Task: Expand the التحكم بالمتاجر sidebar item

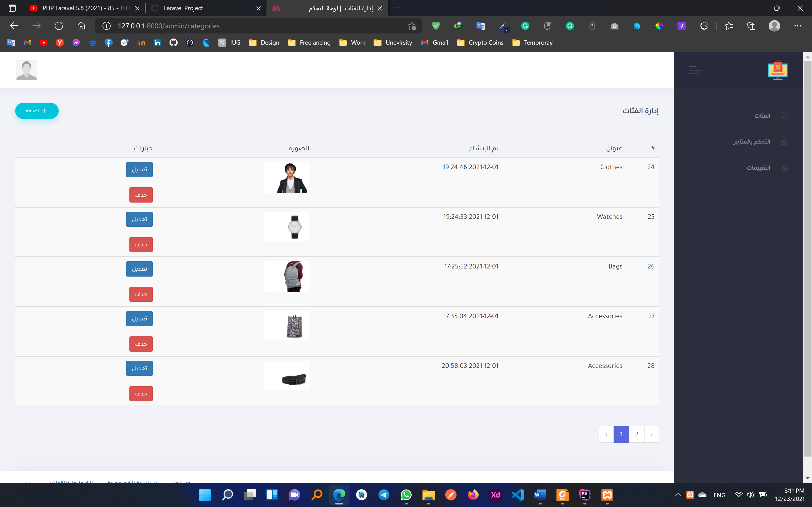Action: coord(691,141)
